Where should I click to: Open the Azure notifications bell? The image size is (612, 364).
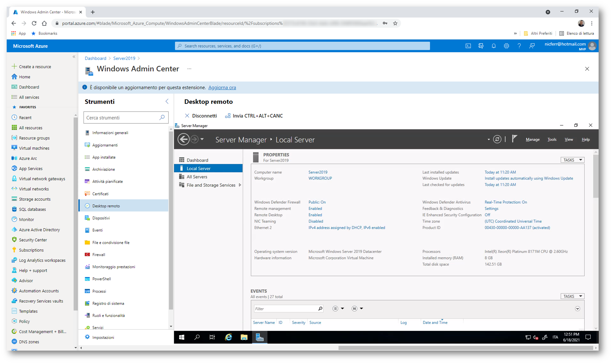[x=493, y=46]
